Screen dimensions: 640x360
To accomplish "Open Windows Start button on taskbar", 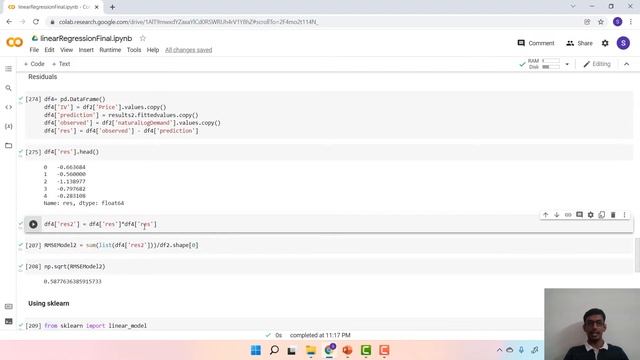I will coord(256,350).
